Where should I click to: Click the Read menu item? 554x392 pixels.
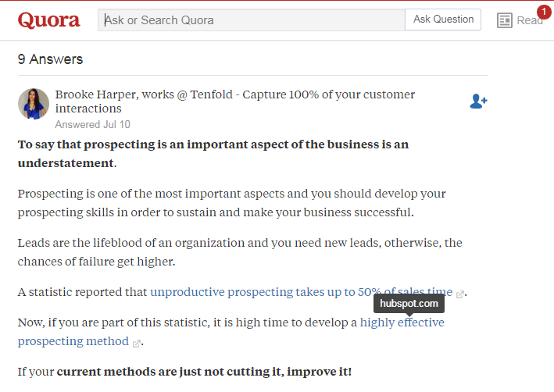coord(529,20)
